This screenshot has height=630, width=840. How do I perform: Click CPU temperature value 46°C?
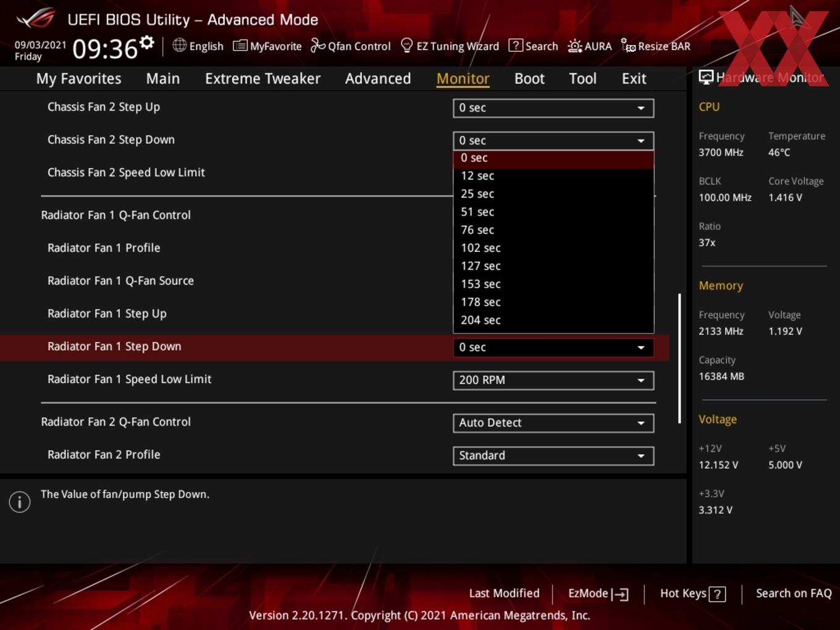click(x=779, y=152)
